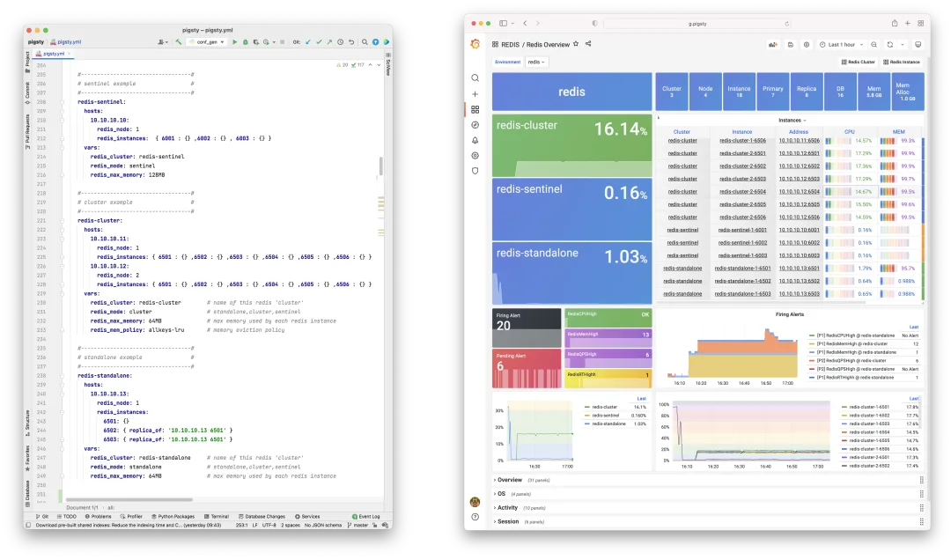The width and height of the screenshot is (951, 560).
Task: Refresh the Grafana dashboard
Action: 889,45
